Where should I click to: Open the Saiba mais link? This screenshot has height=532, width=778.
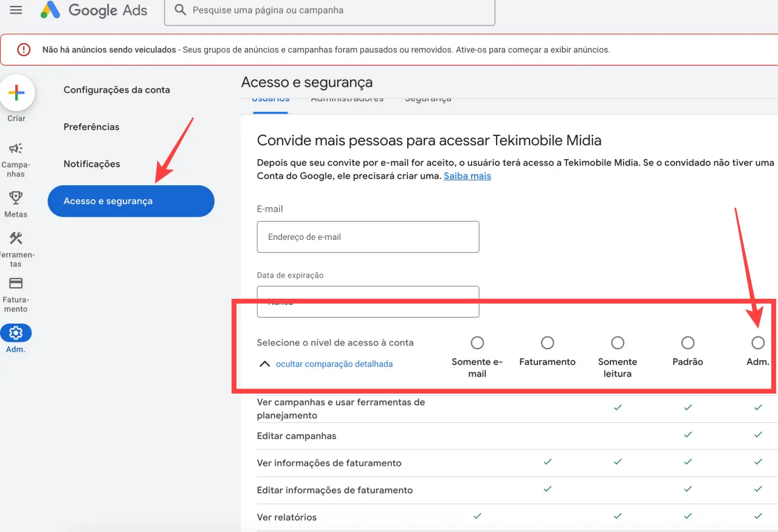[x=467, y=176]
